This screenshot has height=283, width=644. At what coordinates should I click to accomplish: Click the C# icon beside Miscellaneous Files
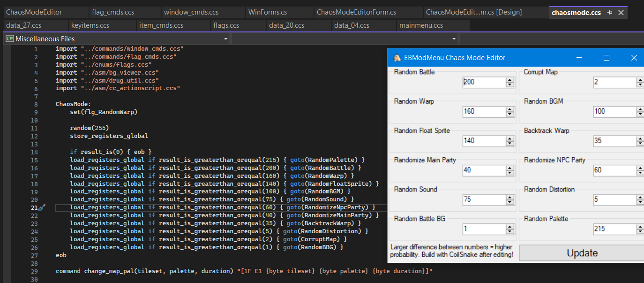pyautogui.click(x=9, y=39)
